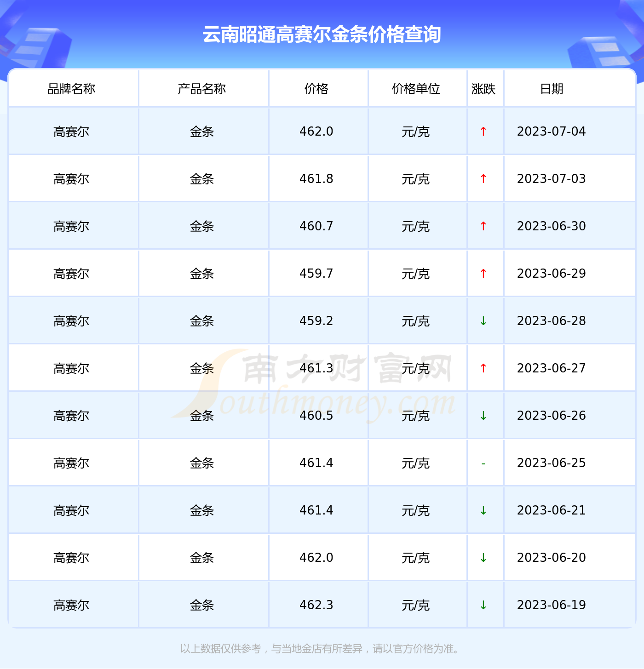The image size is (644, 669).
Task: Click the price 461.8
Action: [316, 179]
